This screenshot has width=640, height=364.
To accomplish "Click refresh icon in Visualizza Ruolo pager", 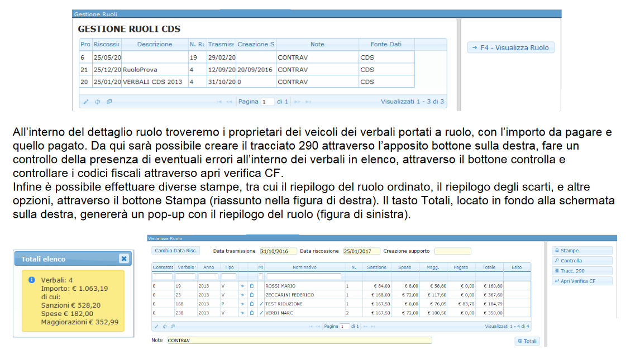I will 165,327.
